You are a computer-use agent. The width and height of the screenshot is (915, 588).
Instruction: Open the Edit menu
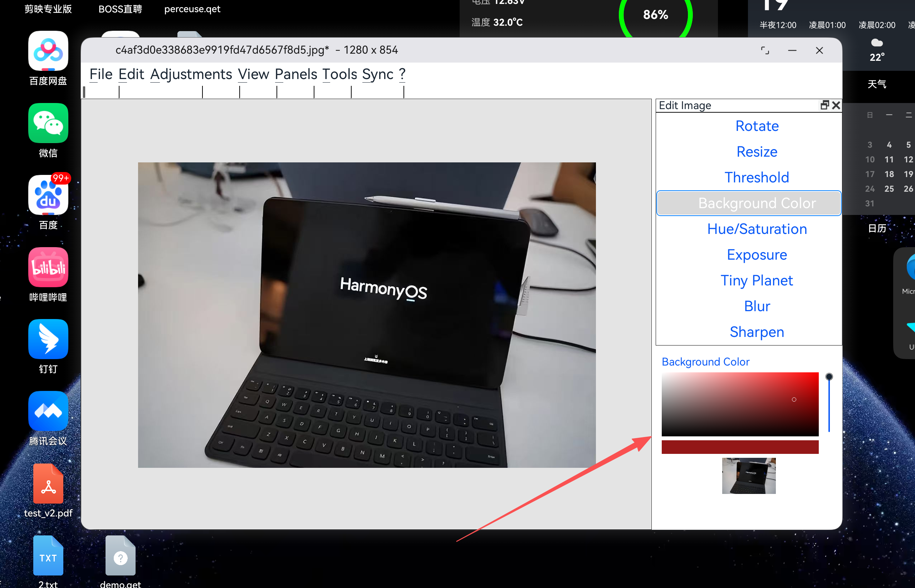[x=131, y=74]
